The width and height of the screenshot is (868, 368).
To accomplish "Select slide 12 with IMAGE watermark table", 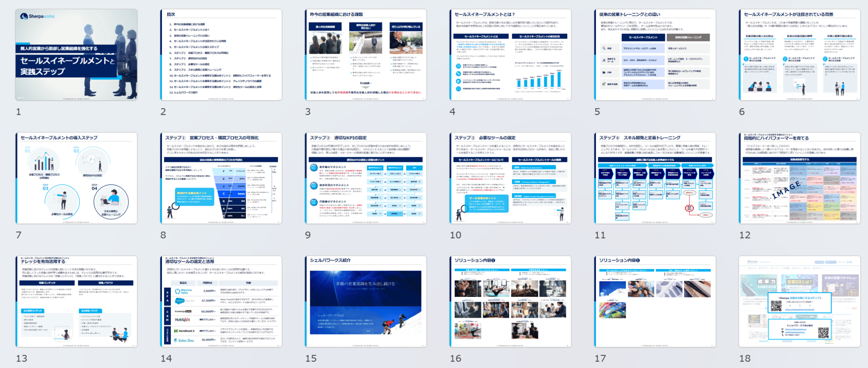I will click(799, 178).
